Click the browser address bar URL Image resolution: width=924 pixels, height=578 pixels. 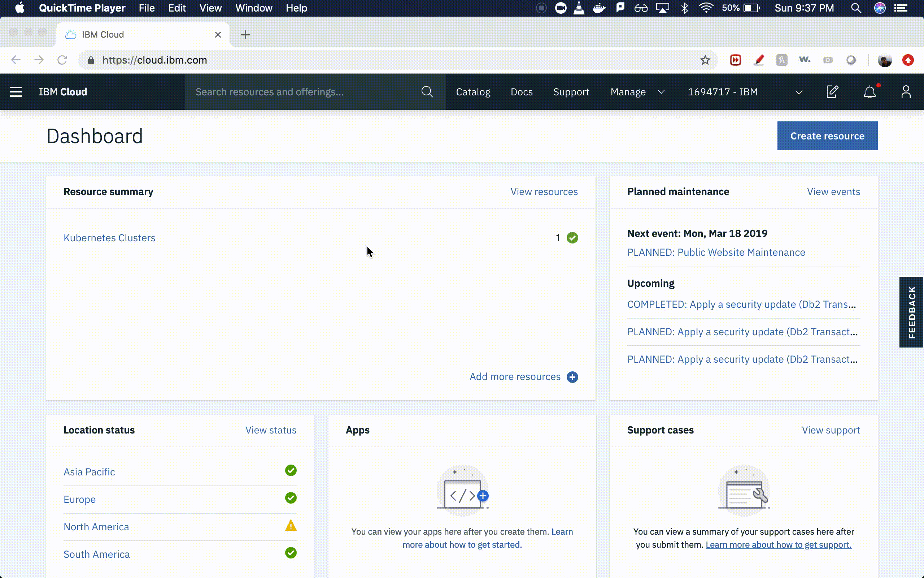(154, 60)
